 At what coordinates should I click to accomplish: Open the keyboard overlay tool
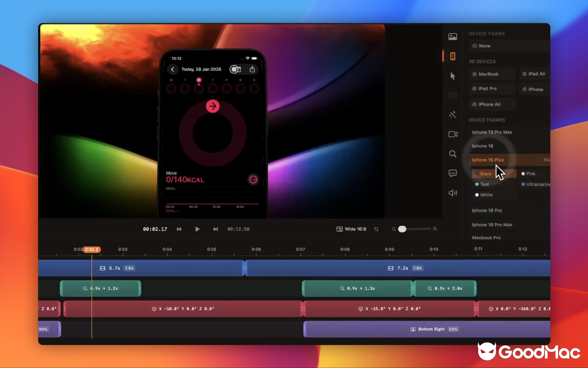(x=452, y=95)
